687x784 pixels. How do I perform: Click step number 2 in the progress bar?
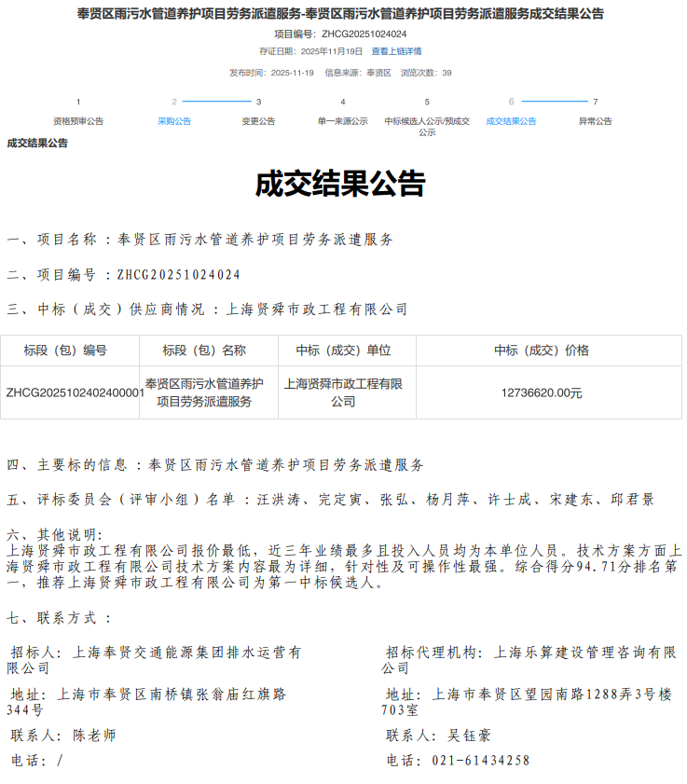[174, 102]
